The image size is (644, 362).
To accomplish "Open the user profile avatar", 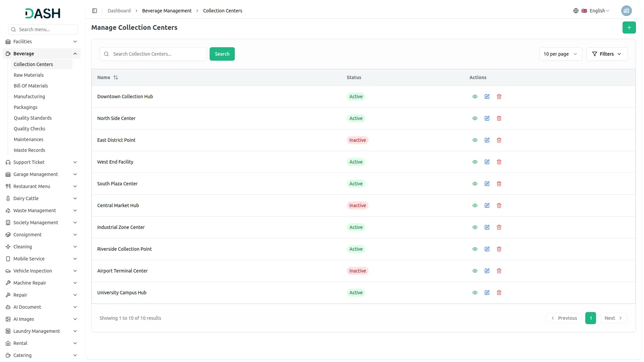I will 626,11.
